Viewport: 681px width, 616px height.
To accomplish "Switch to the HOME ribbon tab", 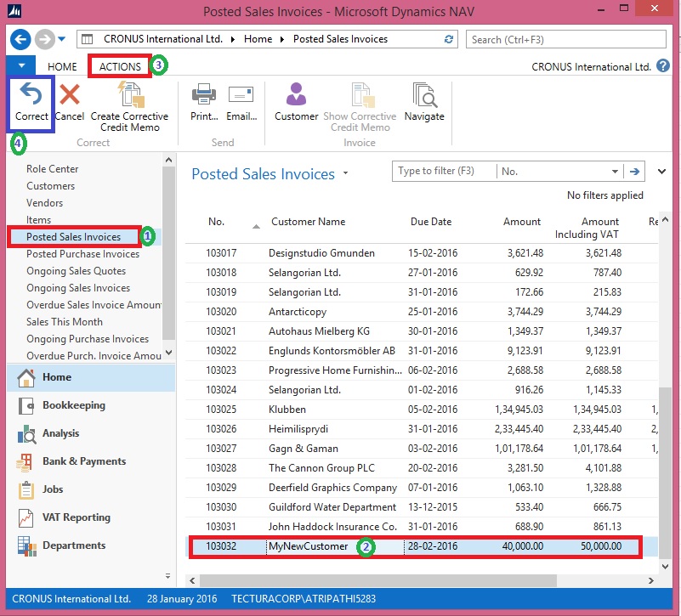I will 62,66.
